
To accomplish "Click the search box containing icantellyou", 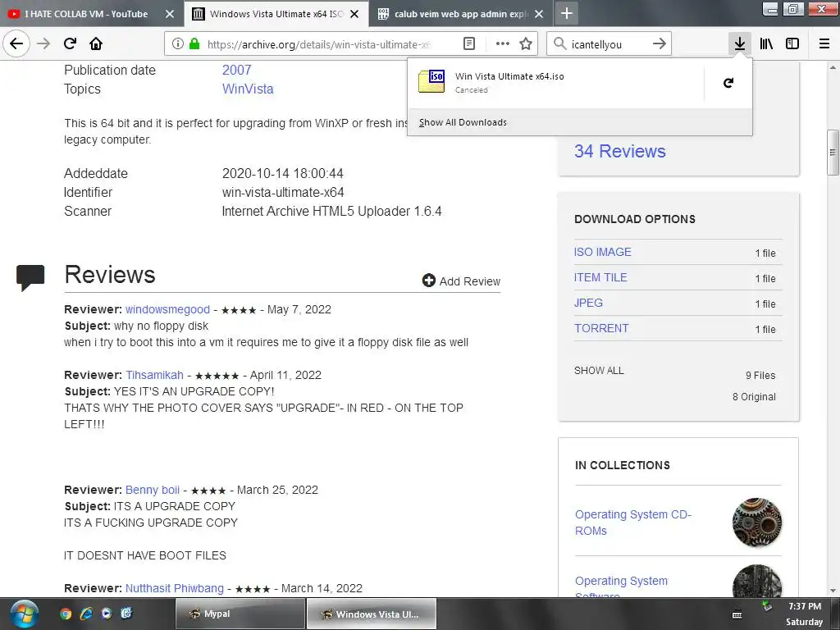I will click(608, 44).
